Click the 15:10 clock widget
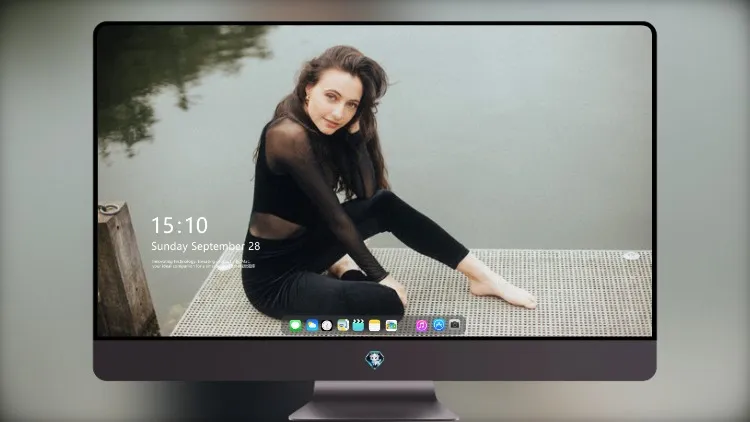 point(179,225)
